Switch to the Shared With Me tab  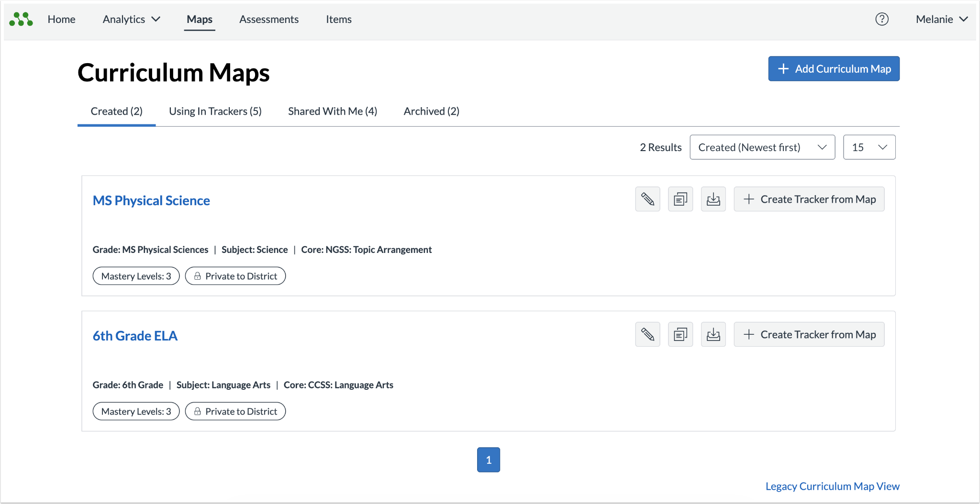coord(333,111)
